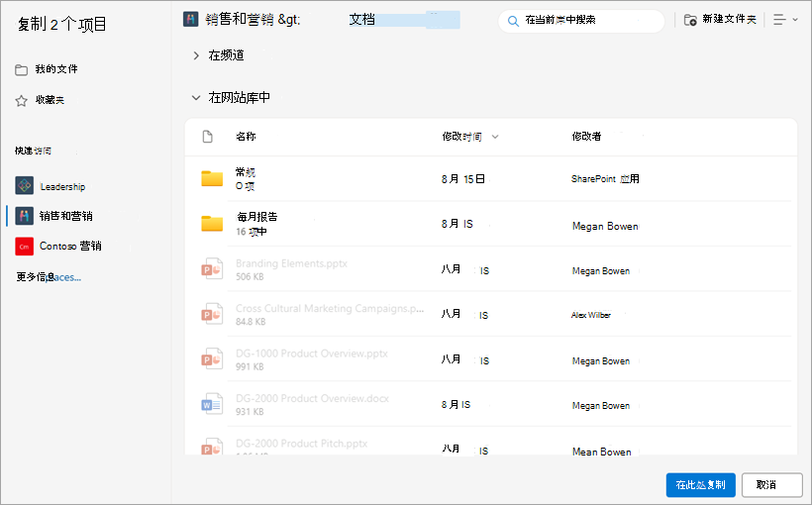Image resolution: width=812 pixels, height=505 pixels.
Task: Click 8月 15日 date for 常规
Action: click(463, 179)
